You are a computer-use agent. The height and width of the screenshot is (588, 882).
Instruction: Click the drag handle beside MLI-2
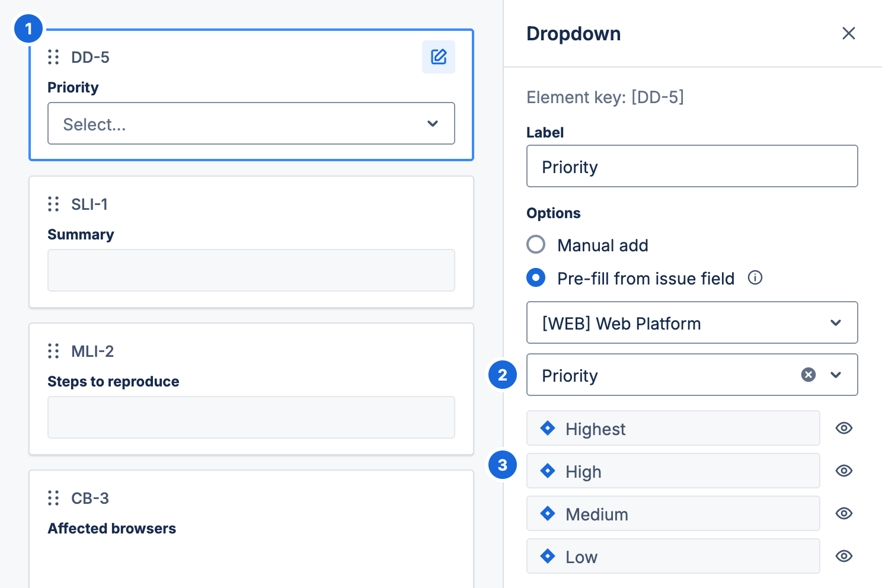[53, 351]
